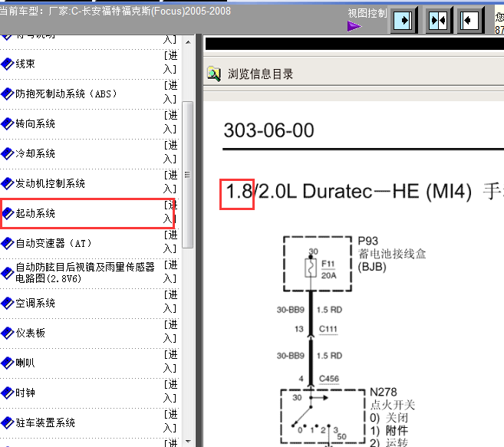Click the book icon beside 冷却系统

7,153
